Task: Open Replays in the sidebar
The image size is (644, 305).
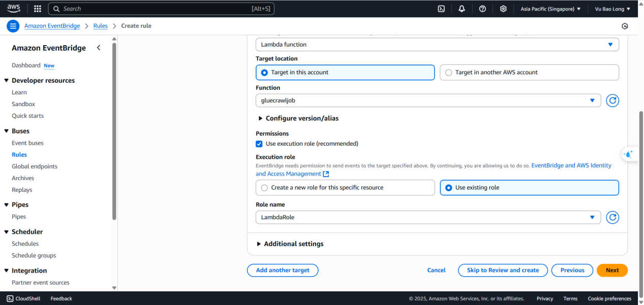Action: 22,190
